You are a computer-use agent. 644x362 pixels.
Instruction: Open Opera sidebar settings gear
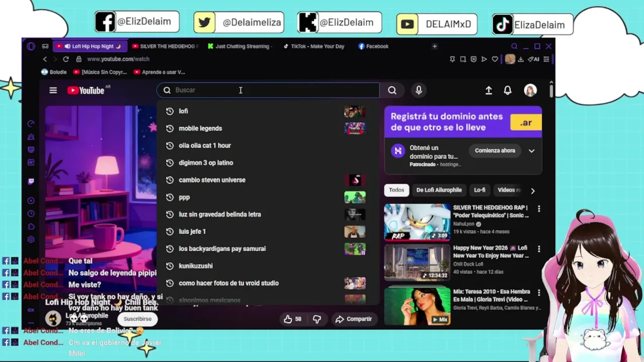(x=31, y=240)
